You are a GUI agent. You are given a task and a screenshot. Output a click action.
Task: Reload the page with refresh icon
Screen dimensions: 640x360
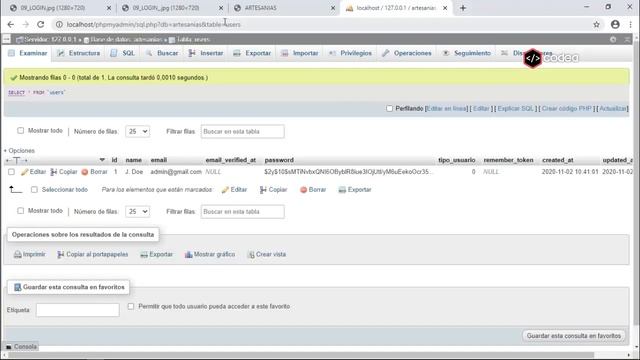40,24
